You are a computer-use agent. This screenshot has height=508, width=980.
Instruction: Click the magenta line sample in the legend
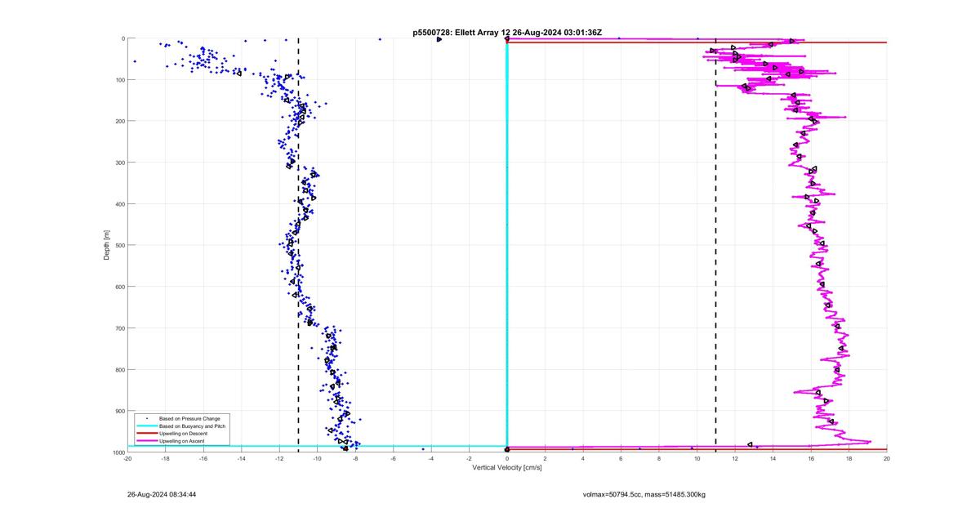[x=146, y=441]
